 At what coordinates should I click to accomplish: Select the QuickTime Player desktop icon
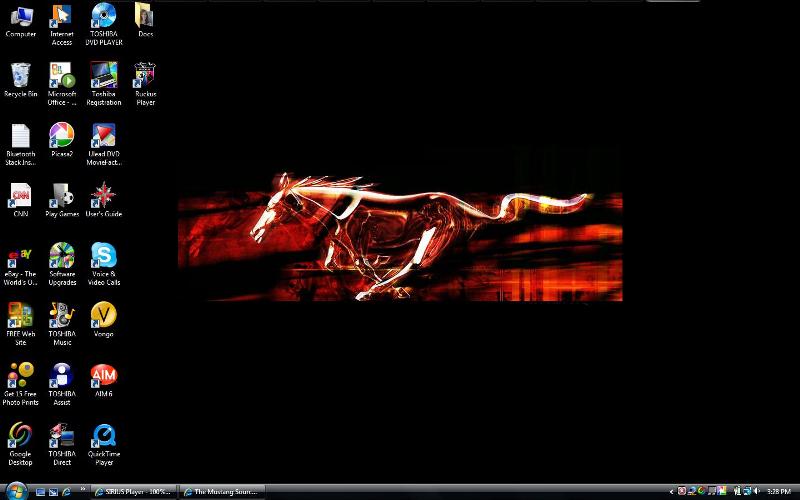(103, 436)
